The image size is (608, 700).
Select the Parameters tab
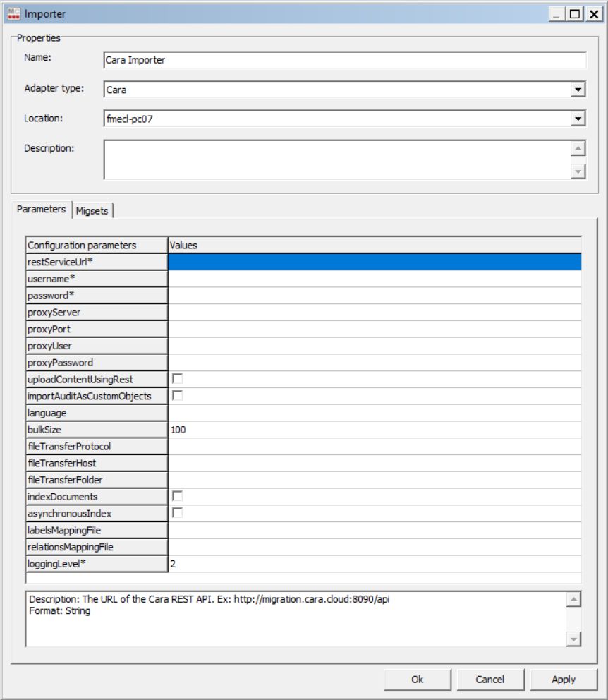pos(41,210)
